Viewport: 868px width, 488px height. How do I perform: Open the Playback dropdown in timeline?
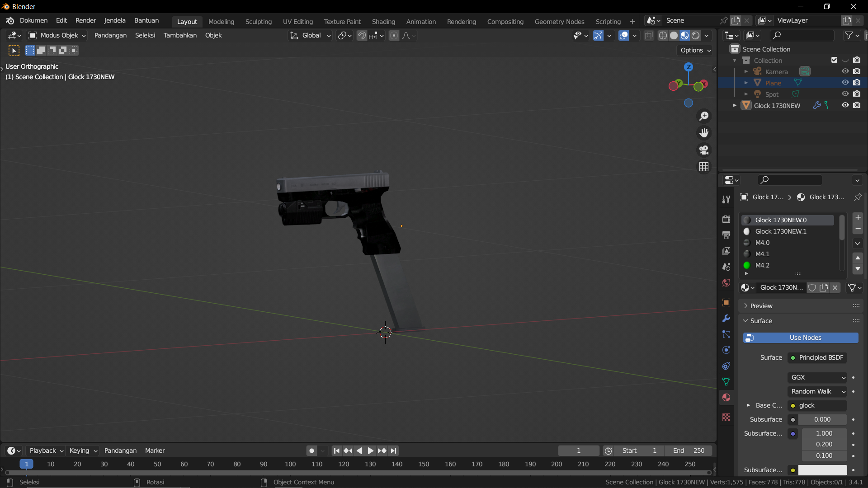(46, 450)
